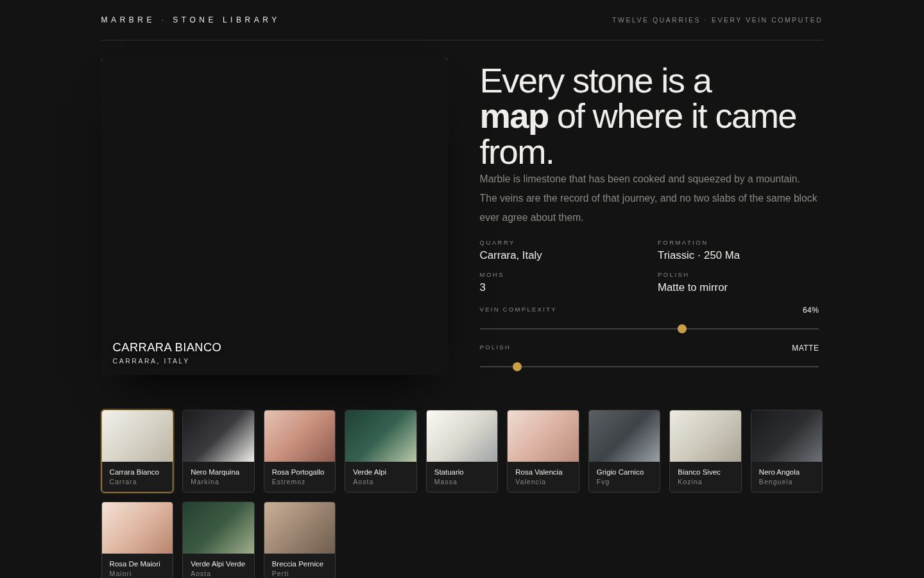This screenshot has width=924, height=578.
Task: Open the Nero Angola Benguela card
Action: point(787,451)
